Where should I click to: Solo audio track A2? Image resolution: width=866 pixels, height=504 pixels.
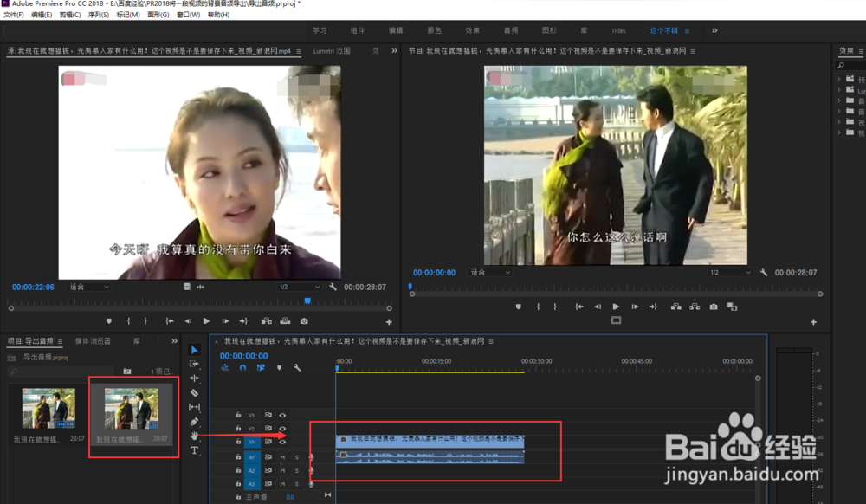[x=296, y=470]
